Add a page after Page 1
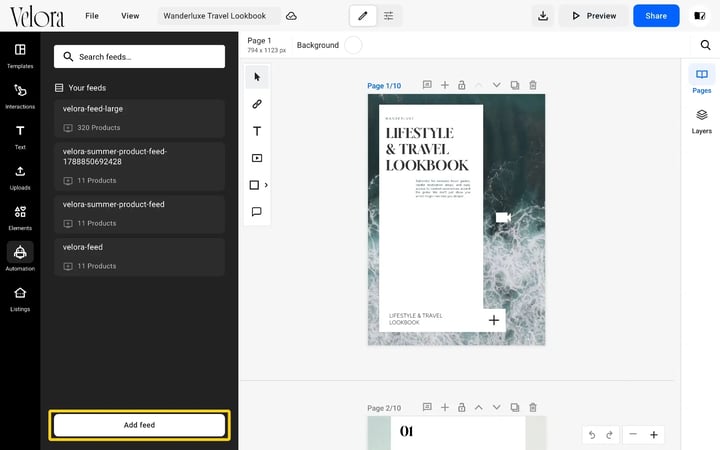This screenshot has height=450, width=720. click(x=444, y=85)
